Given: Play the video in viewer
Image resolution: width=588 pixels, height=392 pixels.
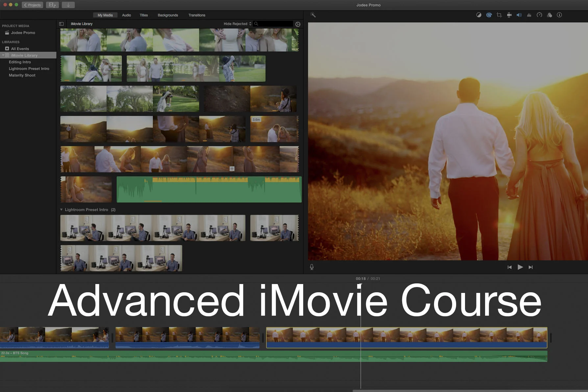Looking at the screenshot, I should point(520,267).
